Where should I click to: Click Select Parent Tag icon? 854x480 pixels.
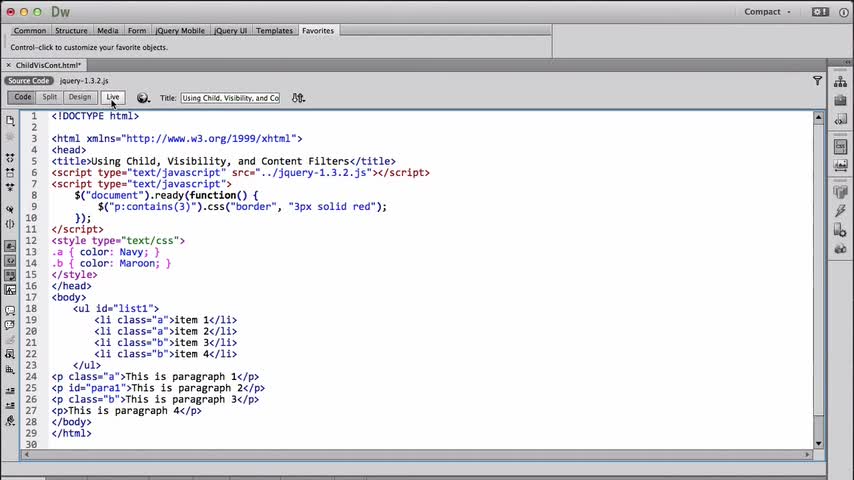10,209
